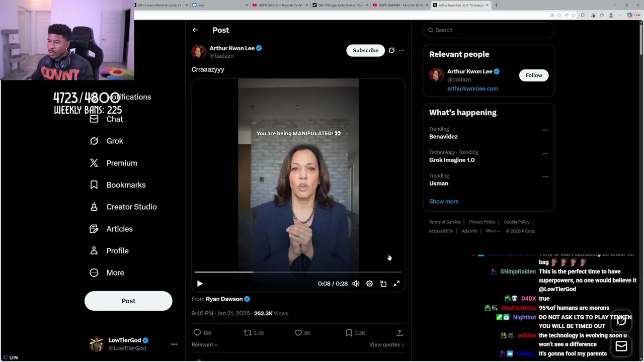
Task: Switch to the Sora browser tab
Action: coord(220,5)
